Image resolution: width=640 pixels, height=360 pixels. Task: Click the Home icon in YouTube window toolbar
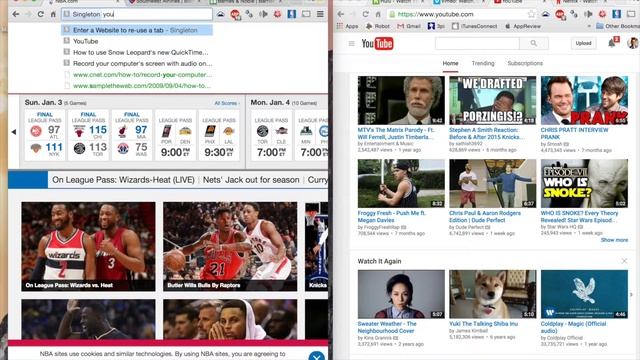(x=378, y=14)
